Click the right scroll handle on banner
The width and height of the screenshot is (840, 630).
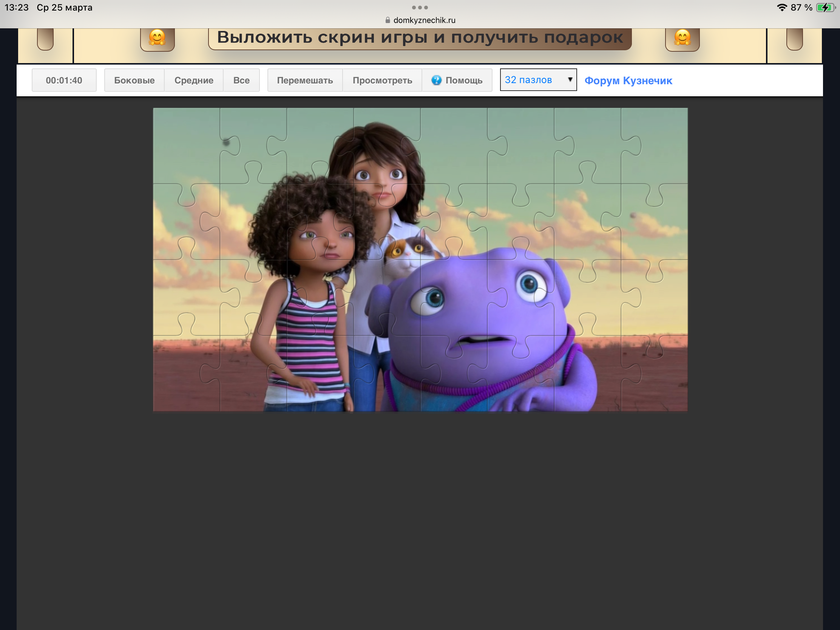click(x=794, y=39)
